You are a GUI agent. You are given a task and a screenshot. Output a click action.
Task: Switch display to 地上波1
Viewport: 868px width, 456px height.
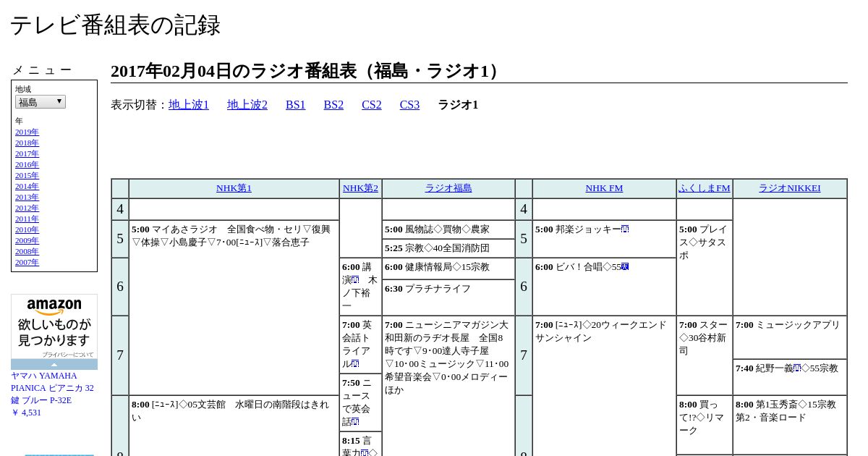point(189,105)
